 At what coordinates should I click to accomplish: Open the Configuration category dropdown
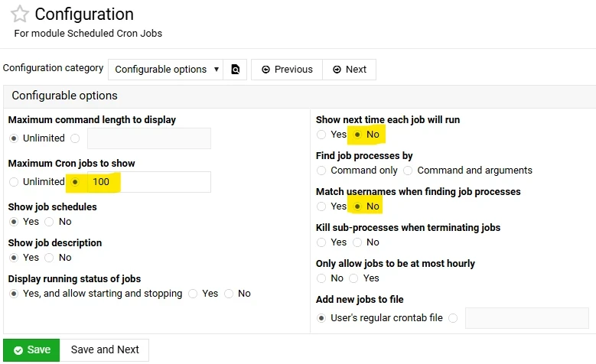165,70
